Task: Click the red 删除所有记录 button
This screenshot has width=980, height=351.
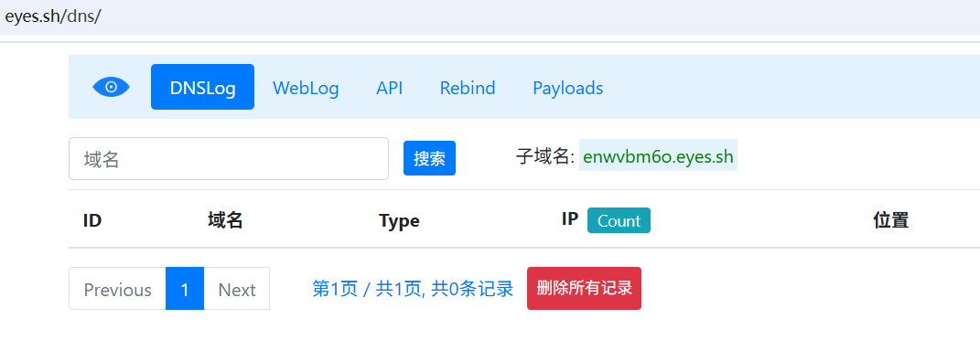Action: click(x=584, y=289)
